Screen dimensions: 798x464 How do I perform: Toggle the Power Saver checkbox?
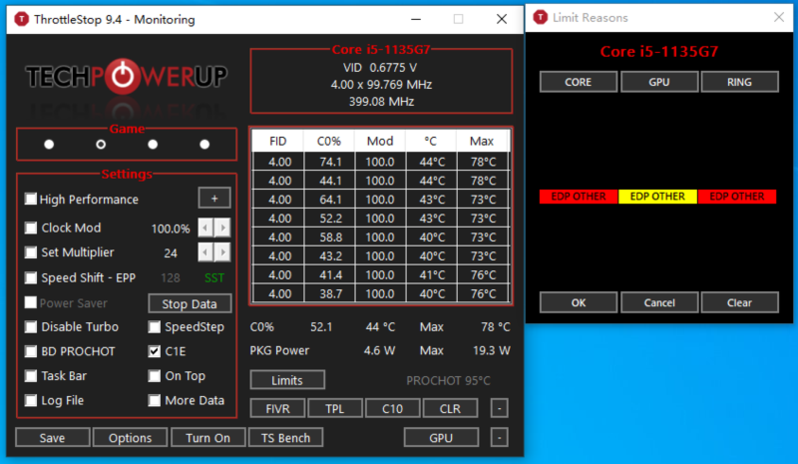(31, 303)
